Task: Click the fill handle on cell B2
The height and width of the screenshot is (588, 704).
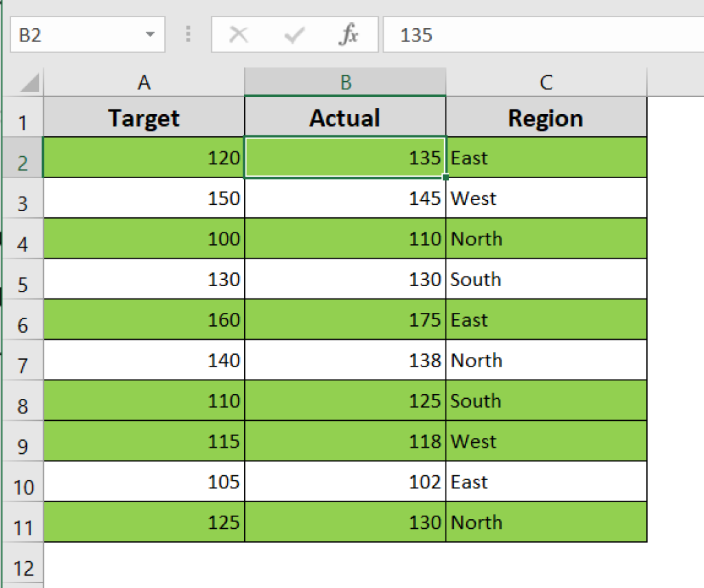Action: point(445,177)
